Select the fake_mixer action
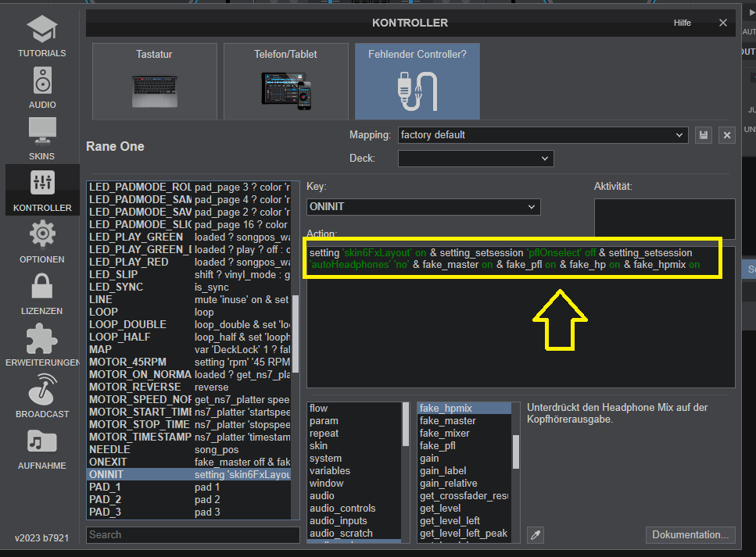 click(x=464, y=433)
